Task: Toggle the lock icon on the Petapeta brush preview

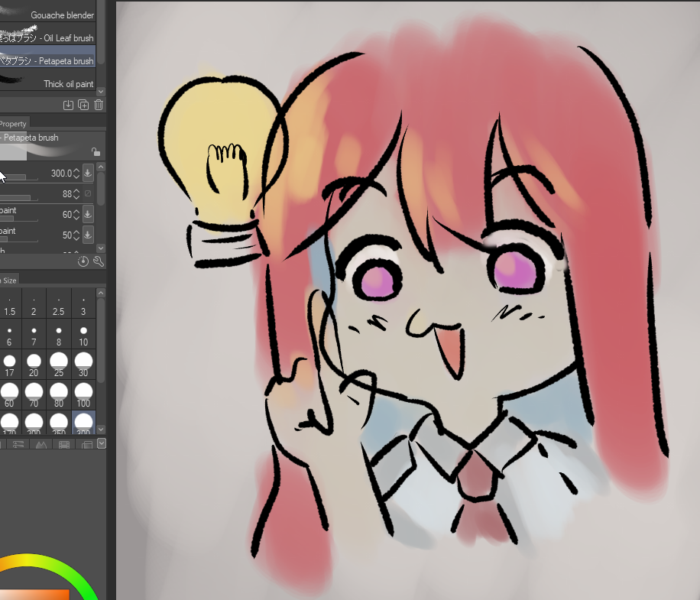Action: point(96,152)
